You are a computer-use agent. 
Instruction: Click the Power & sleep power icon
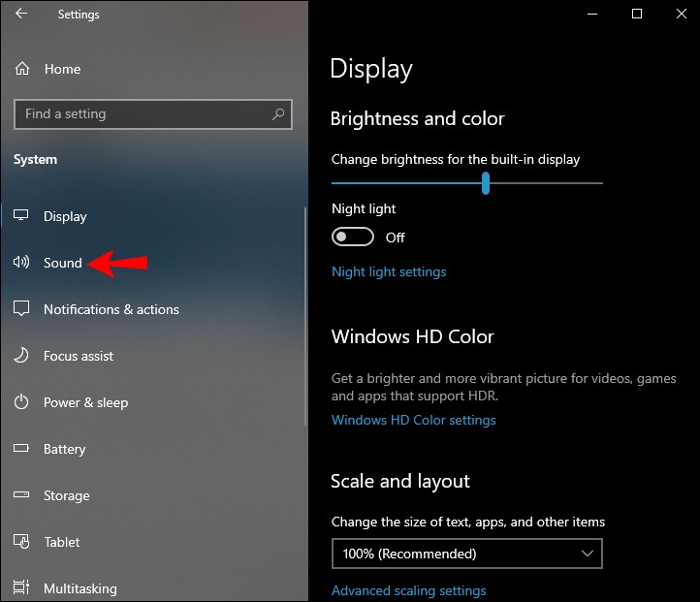click(x=21, y=401)
